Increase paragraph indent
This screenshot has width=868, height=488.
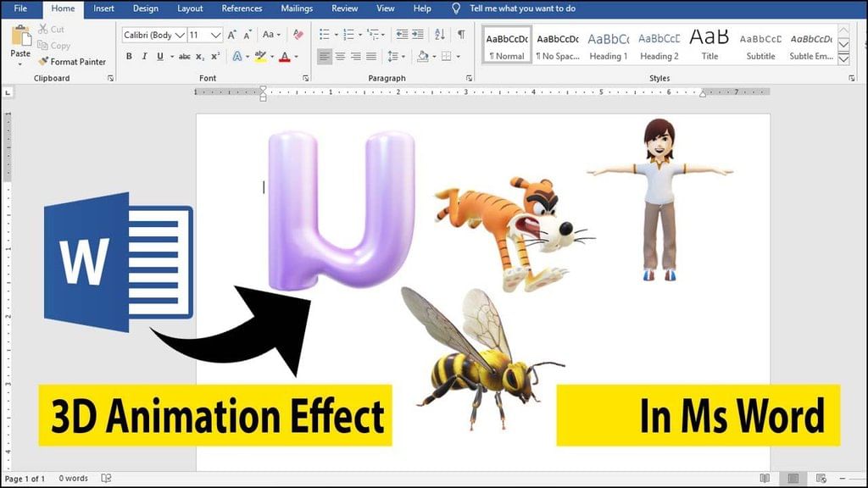pyautogui.click(x=418, y=35)
